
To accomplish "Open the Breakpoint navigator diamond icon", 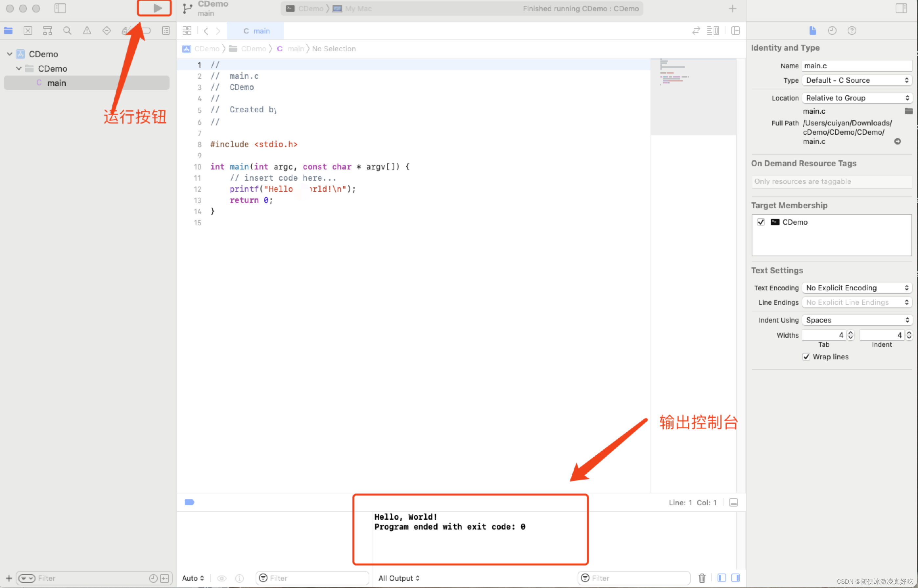I will click(x=107, y=31).
